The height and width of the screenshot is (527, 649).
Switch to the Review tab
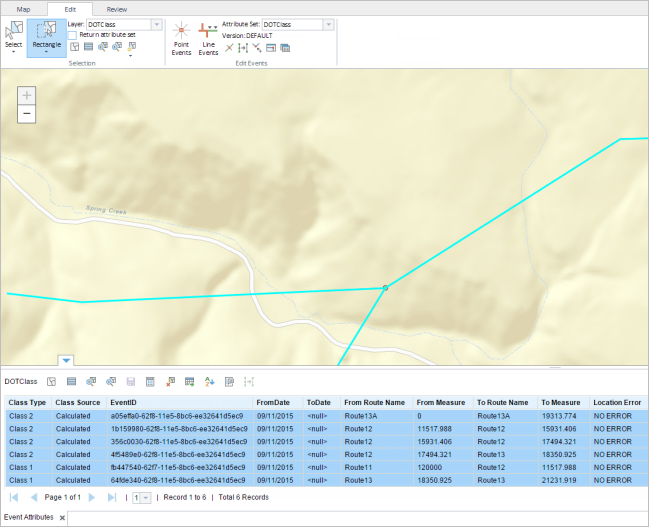(117, 8)
